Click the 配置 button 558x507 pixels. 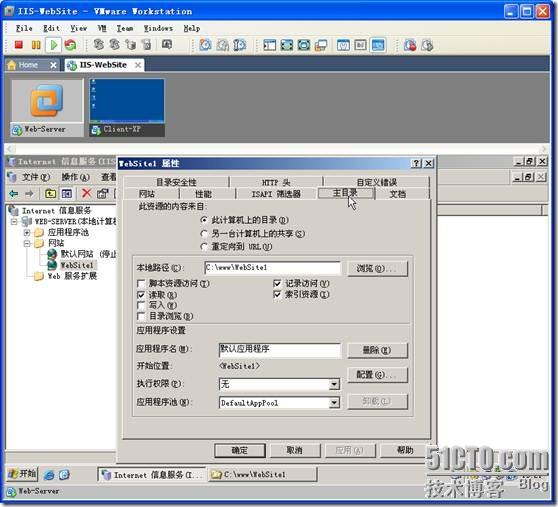pyautogui.click(x=377, y=375)
